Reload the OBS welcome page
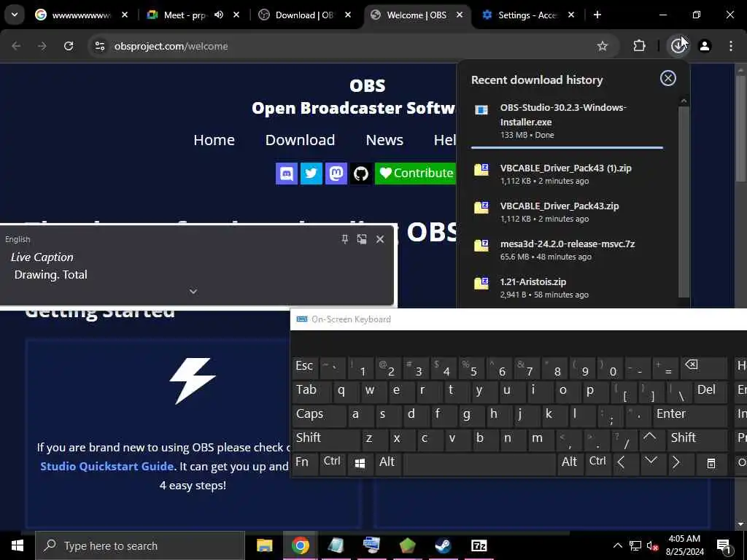 coord(69,46)
